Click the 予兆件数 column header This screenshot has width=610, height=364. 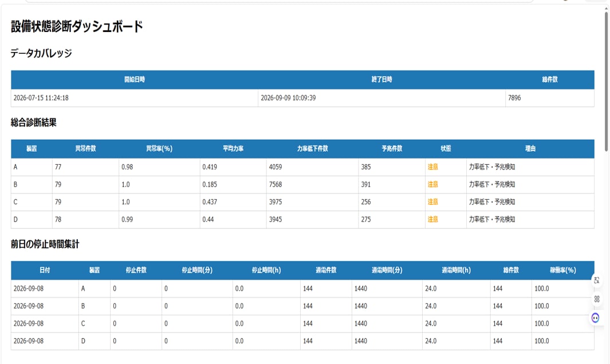point(392,149)
